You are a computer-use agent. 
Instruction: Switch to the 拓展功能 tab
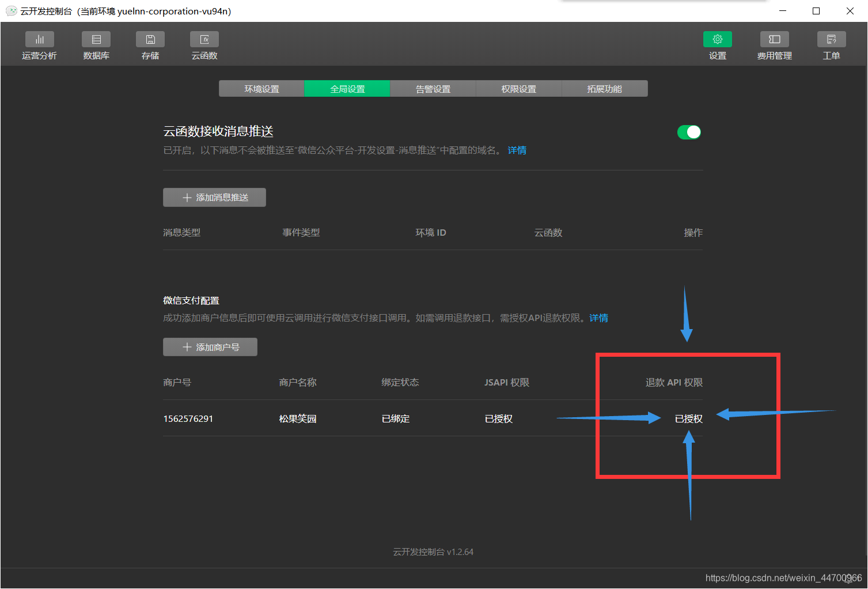click(x=605, y=89)
